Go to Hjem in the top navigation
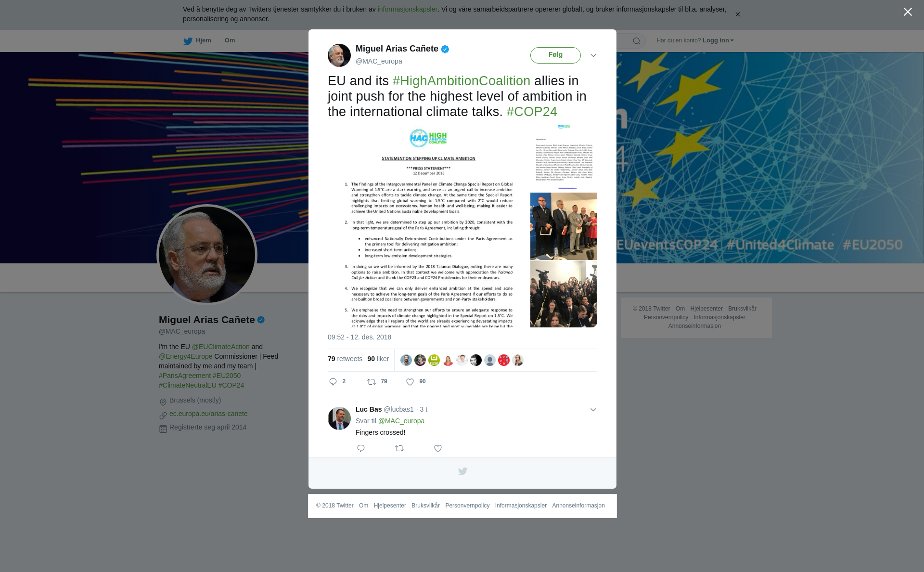This screenshot has height=572, width=924. [203, 40]
